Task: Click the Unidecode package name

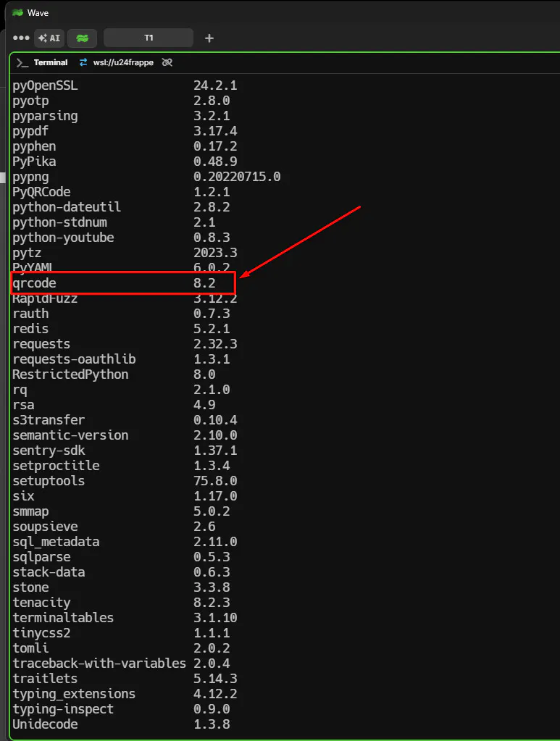Action: (46, 724)
